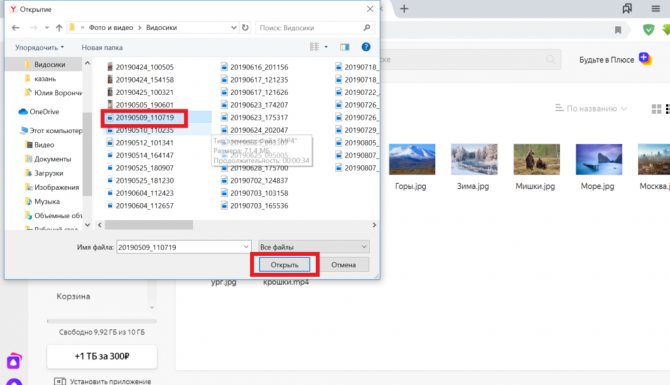
Task: Open the dialog help question mark
Action: (366, 47)
